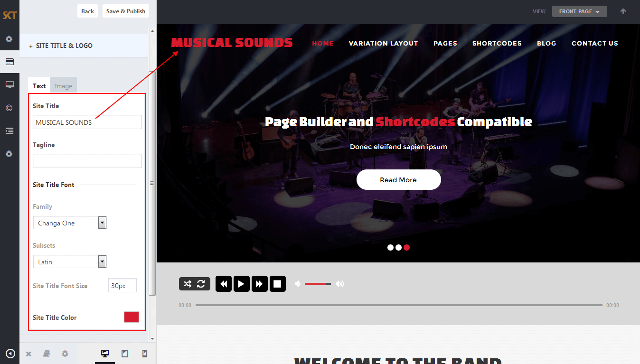The width and height of the screenshot is (640, 364).
Task: Open the Family font dropdown Changa One
Action: (70, 223)
